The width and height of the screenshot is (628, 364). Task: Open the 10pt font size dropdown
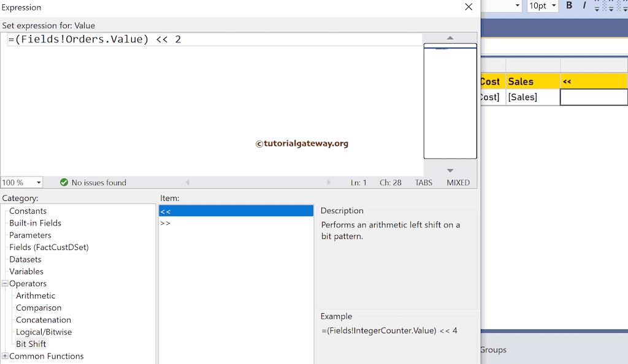[x=554, y=6]
